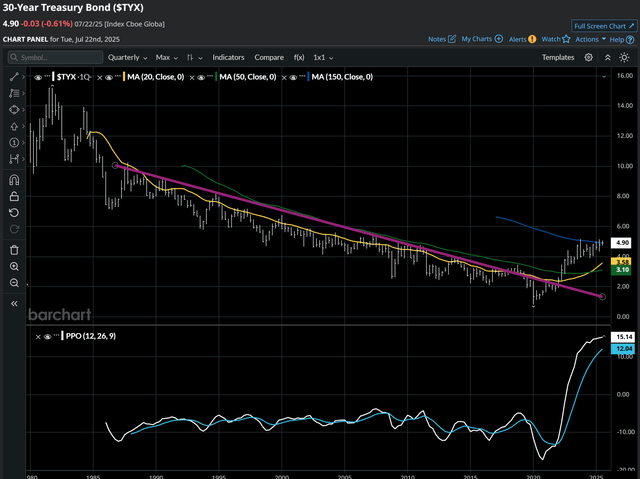Image resolution: width=640 pixels, height=479 pixels.
Task: Click the yellow MA 20 color bar
Action: pos(124,77)
